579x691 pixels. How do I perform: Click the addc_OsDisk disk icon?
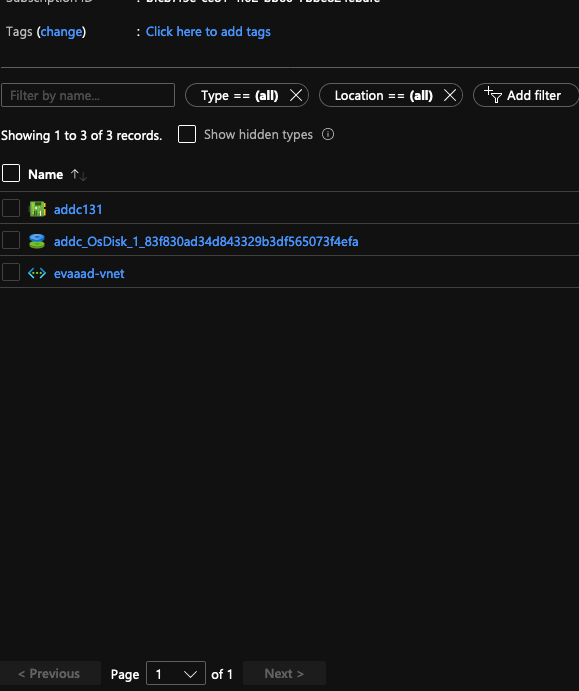(x=37, y=241)
